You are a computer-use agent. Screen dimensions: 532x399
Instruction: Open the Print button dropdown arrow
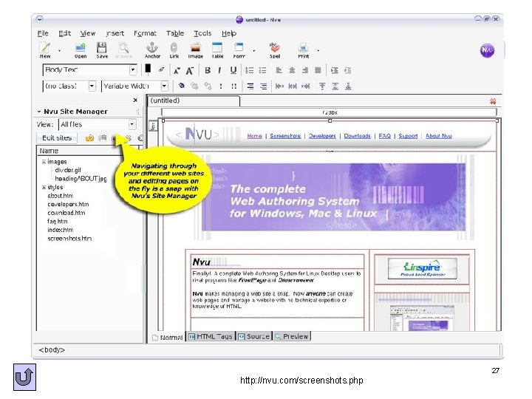[x=318, y=51]
